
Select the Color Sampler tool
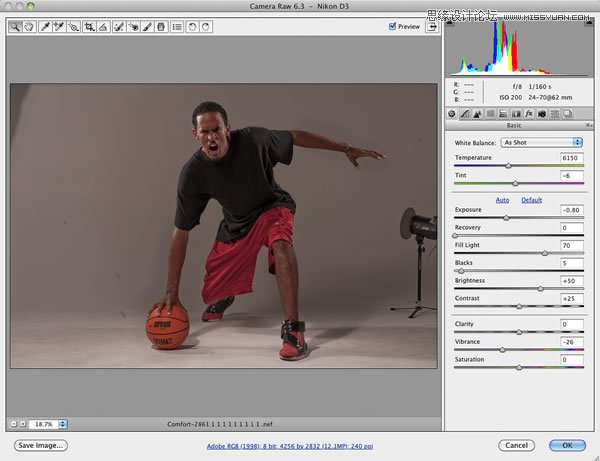click(59, 27)
